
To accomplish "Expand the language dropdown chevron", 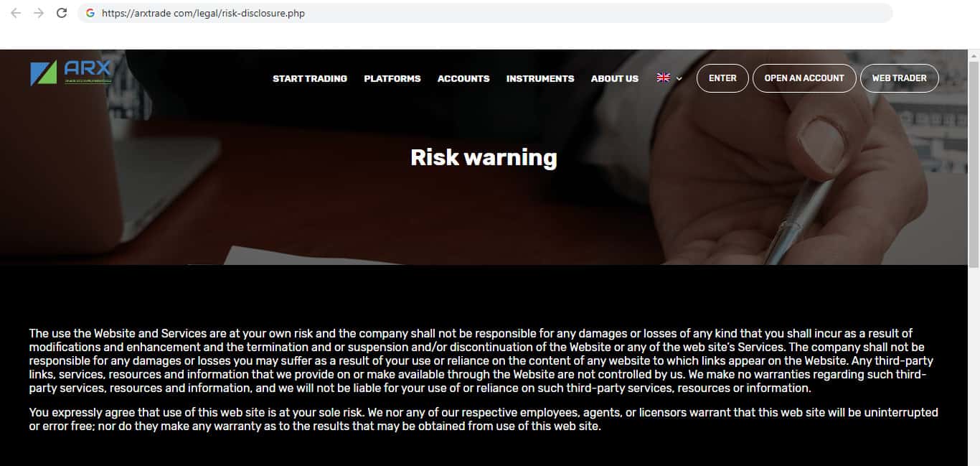I will click(679, 78).
